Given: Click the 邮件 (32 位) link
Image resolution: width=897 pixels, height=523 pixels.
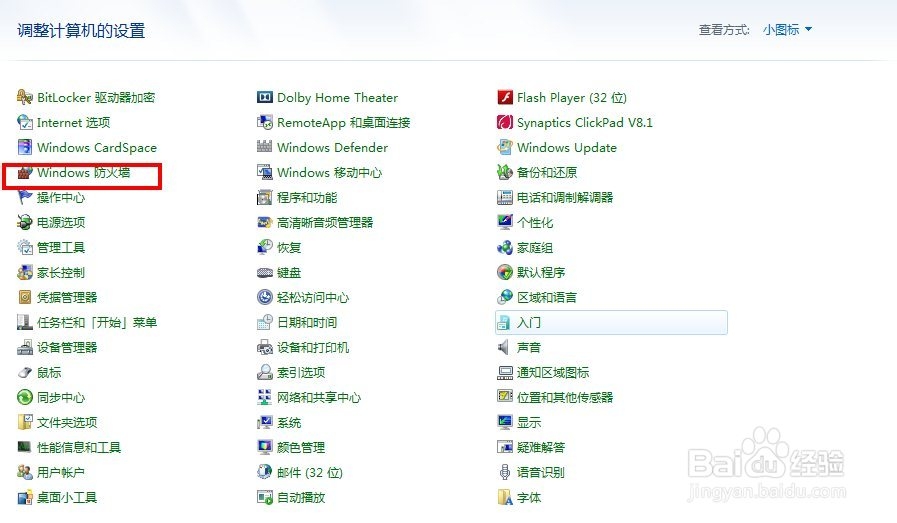Looking at the screenshot, I should point(309,472).
